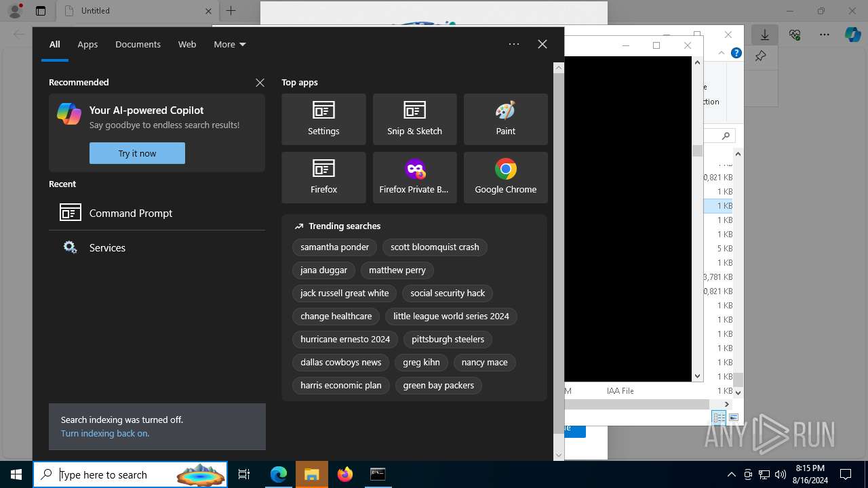
Task: Open Copilot sidebar in Edge
Action: 853,35
